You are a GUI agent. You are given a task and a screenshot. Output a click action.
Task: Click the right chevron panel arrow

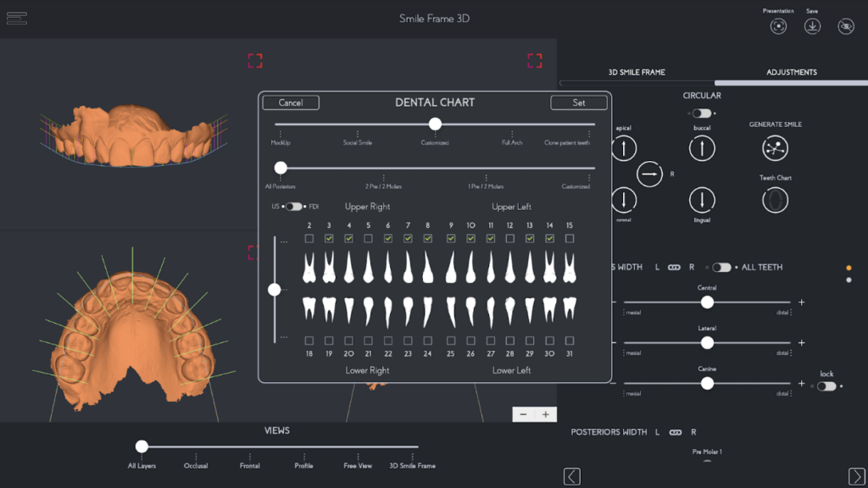pos(857,476)
